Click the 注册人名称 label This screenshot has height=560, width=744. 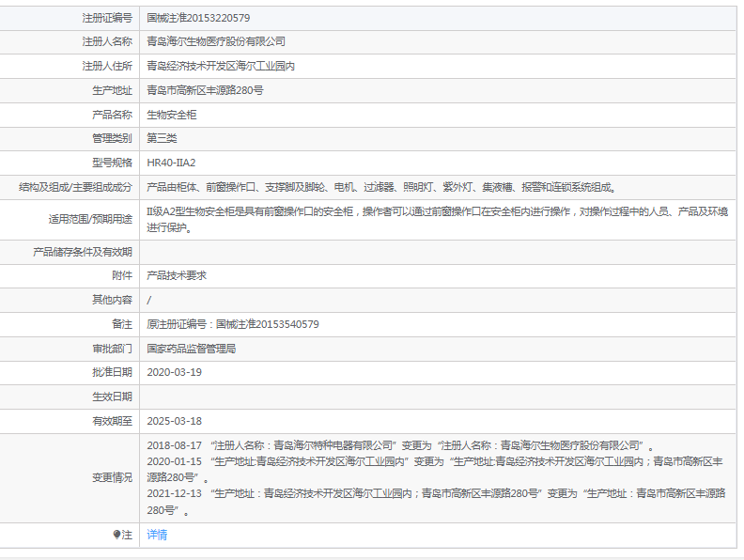tap(107, 41)
